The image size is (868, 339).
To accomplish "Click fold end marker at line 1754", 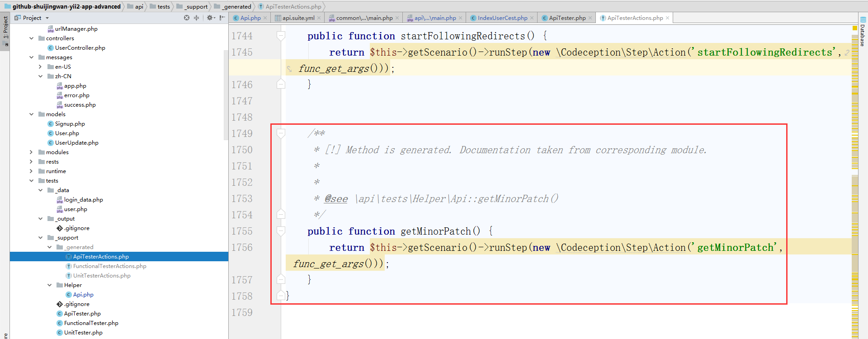I will pos(281,215).
